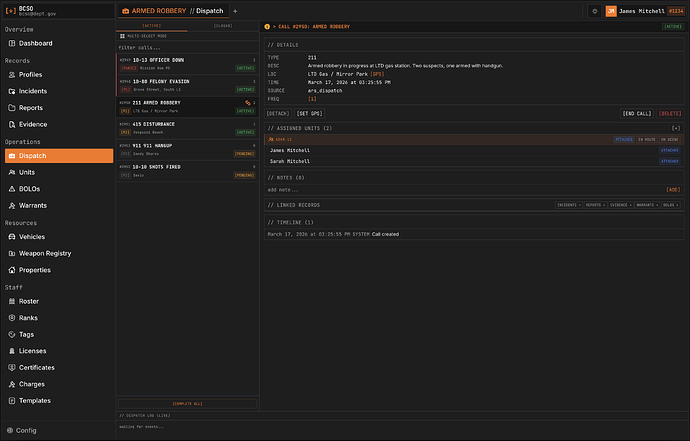The width and height of the screenshot is (690, 441).
Task: Click the End Call button
Action: click(x=637, y=114)
